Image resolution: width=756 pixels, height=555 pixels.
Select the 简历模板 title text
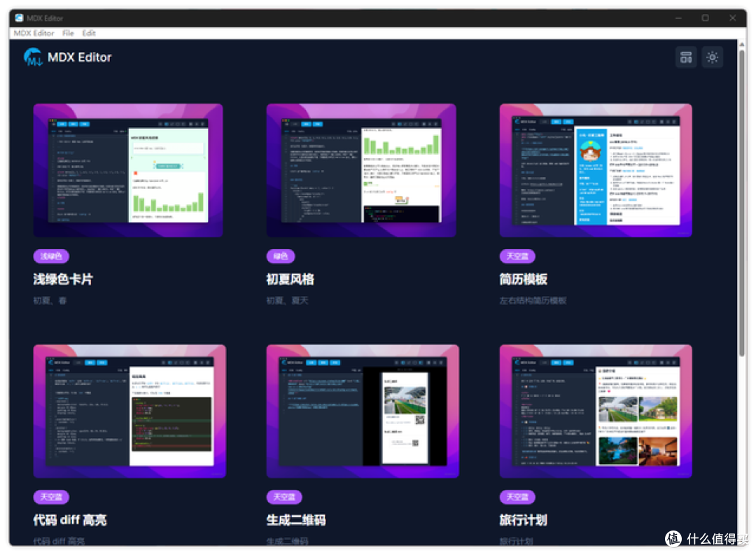(523, 279)
